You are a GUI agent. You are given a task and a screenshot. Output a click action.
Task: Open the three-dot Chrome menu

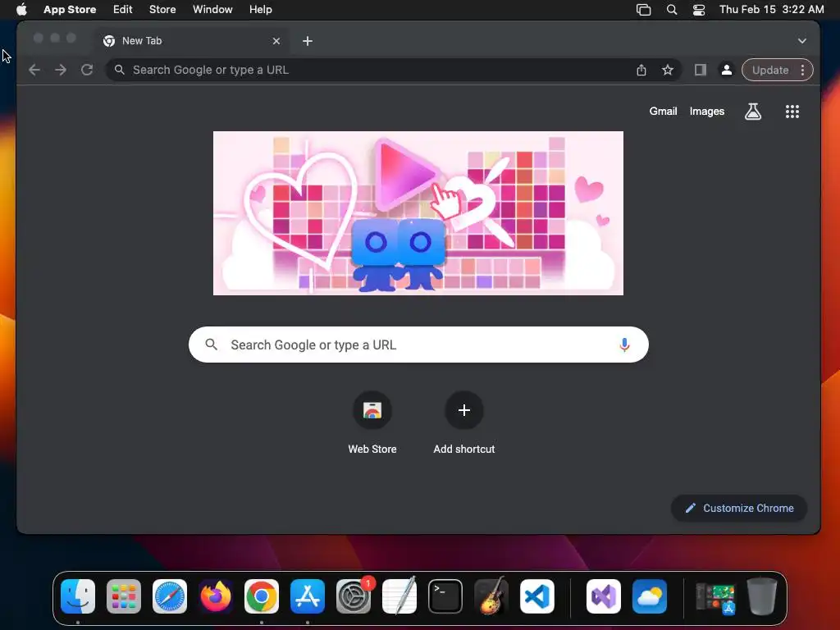(802, 71)
